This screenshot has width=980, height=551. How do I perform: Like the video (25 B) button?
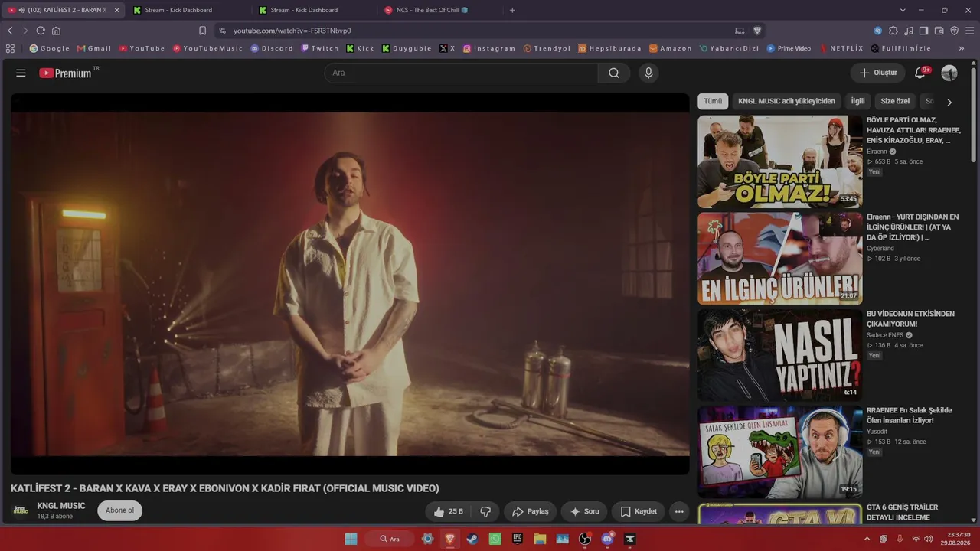[x=449, y=511]
